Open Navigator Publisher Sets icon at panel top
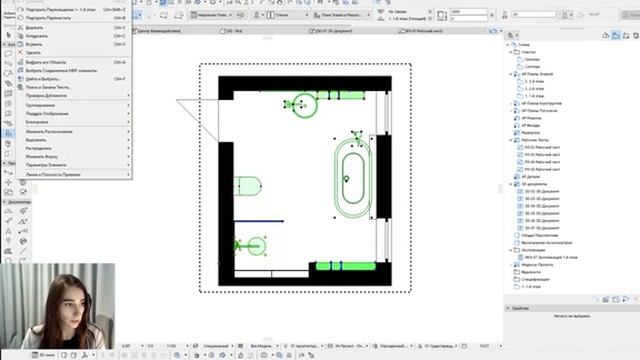 point(636,36)
